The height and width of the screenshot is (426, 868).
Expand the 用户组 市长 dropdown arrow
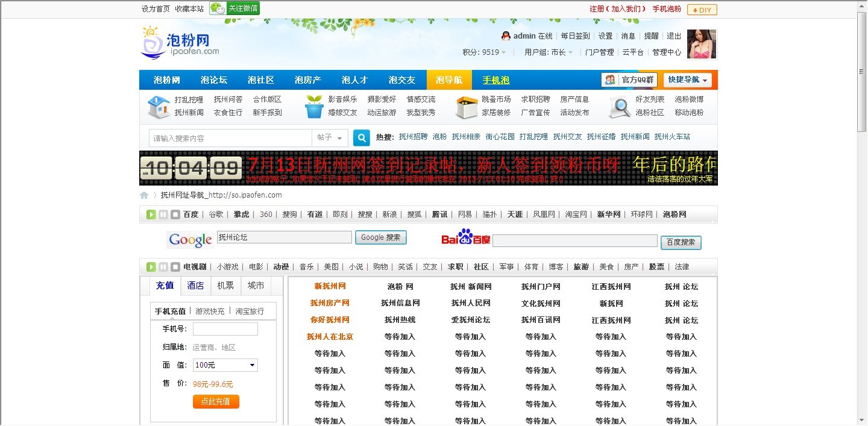pos(570,52)
